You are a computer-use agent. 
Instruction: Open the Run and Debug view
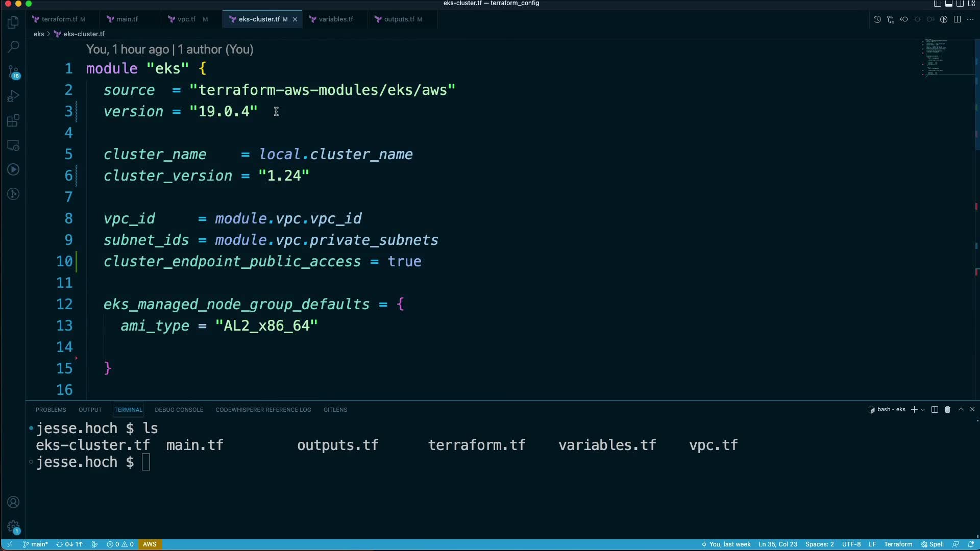click(14, 96)
